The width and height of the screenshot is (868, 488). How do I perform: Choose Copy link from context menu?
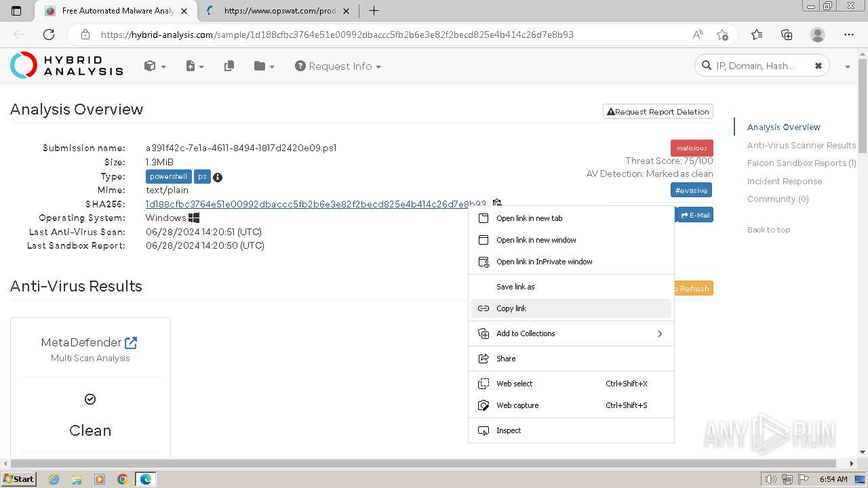click(571, 308)
